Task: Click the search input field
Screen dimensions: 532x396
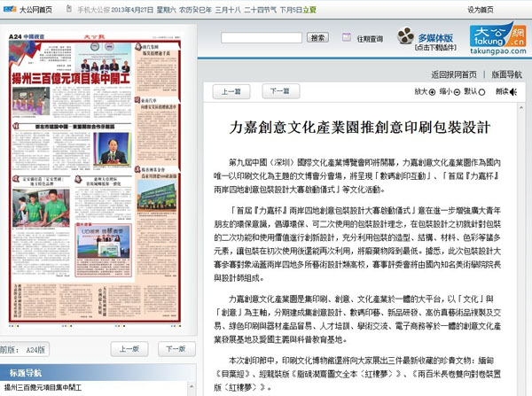Action: point(262,37)
